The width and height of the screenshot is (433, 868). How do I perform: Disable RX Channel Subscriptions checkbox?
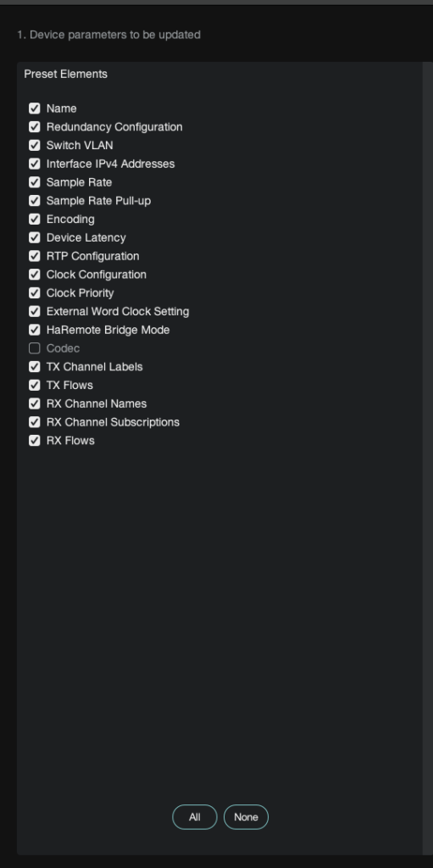coord(35,422)
